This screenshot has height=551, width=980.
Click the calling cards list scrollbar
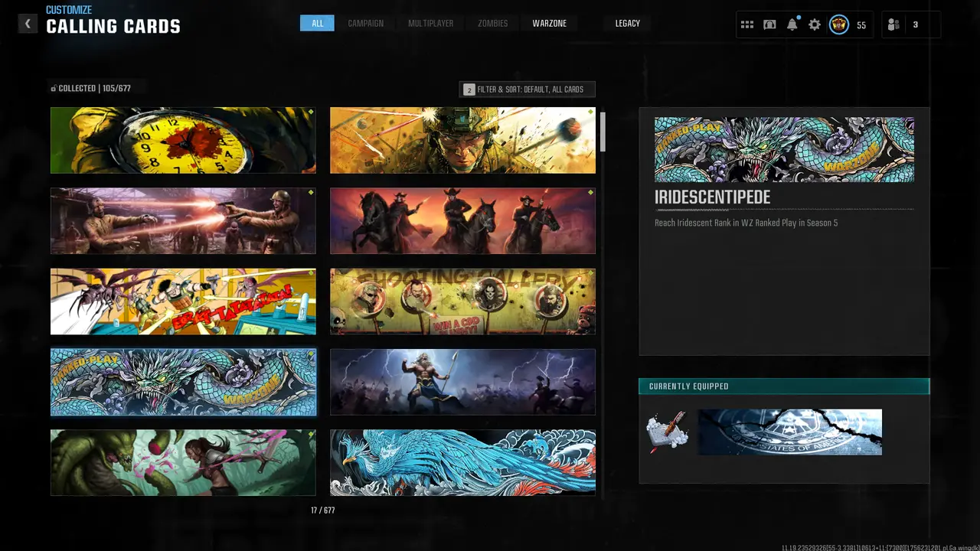coord(603,132)
